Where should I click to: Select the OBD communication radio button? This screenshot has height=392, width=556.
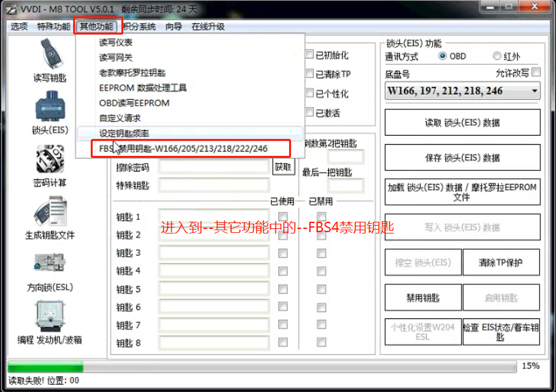pyautogui.click(x=443, y=56)
